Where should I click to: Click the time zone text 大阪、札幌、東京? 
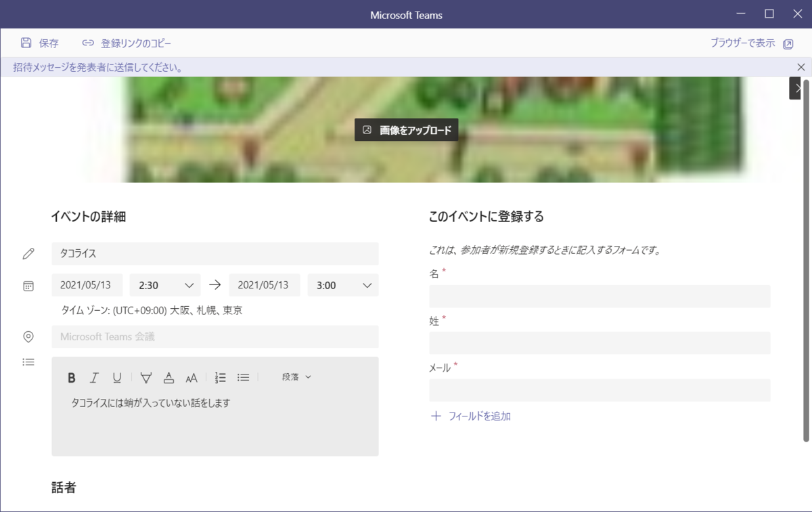coord(206,311)
